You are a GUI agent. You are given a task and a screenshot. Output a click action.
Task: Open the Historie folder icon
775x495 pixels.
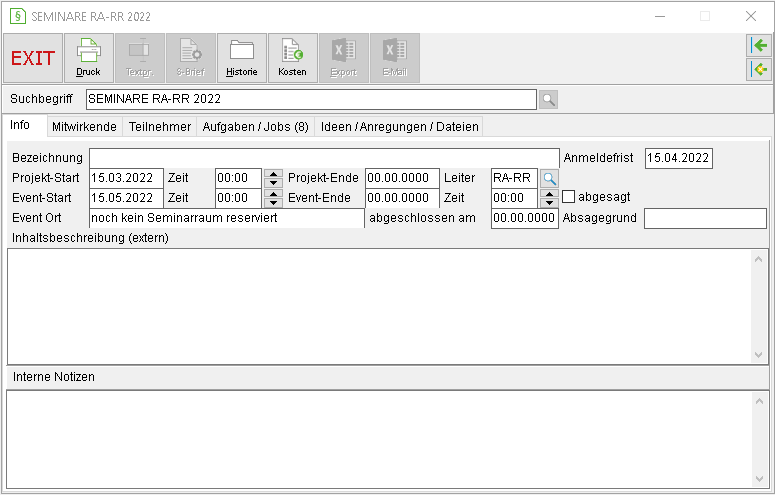tap(242, 58)
